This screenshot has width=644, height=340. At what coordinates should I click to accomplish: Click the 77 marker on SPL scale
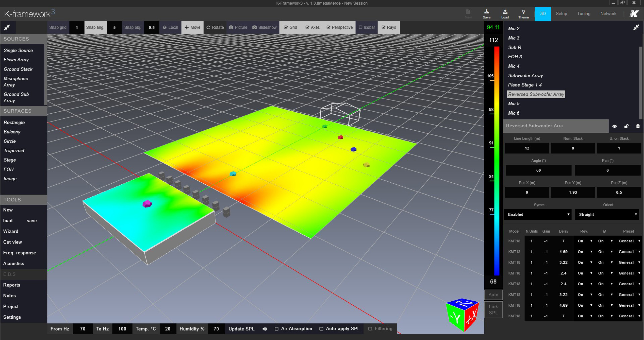(491, 210)
